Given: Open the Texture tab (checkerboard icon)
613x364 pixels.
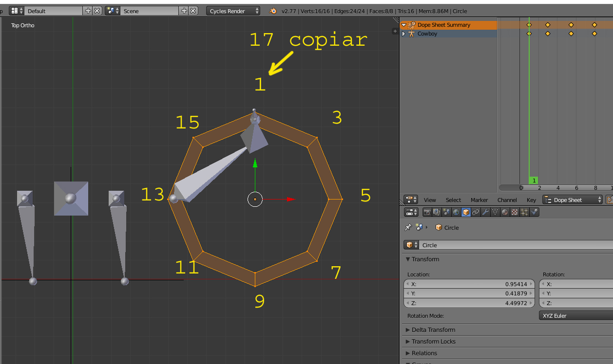Looking at the screenshot, I should (x=515, y=212).
